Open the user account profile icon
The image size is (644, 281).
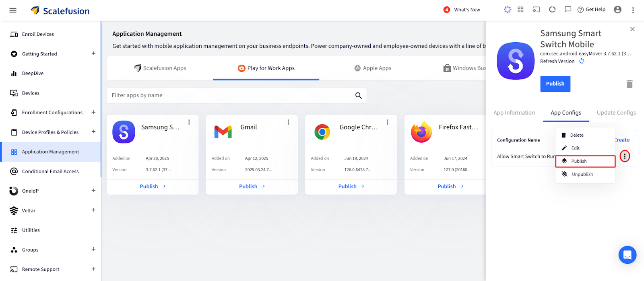(x=617, y=10)
